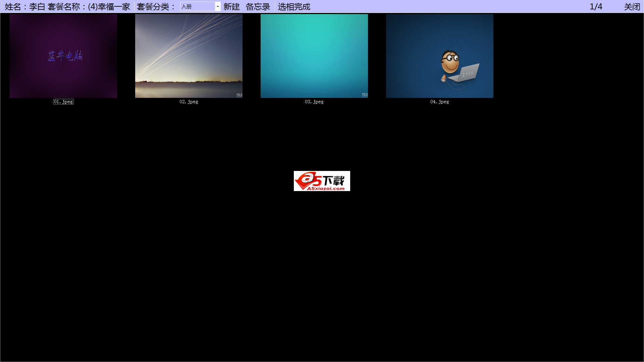The image size is (644, 362).
Task: Select the star trails 02.jpeg thumbnail
Action: (189, 56)
